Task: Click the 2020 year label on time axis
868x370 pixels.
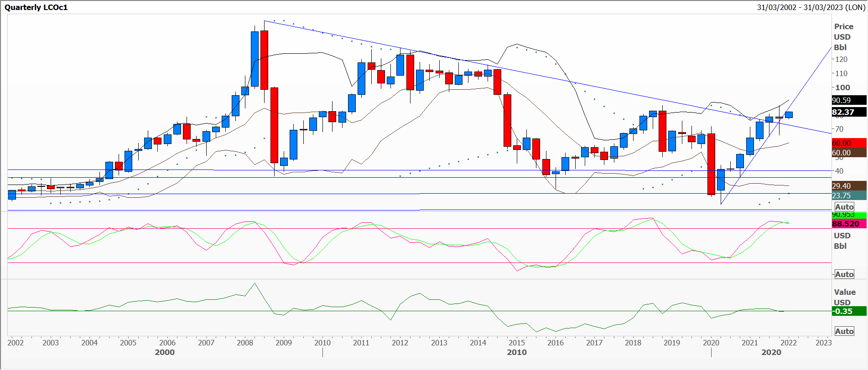Action: 711,343
